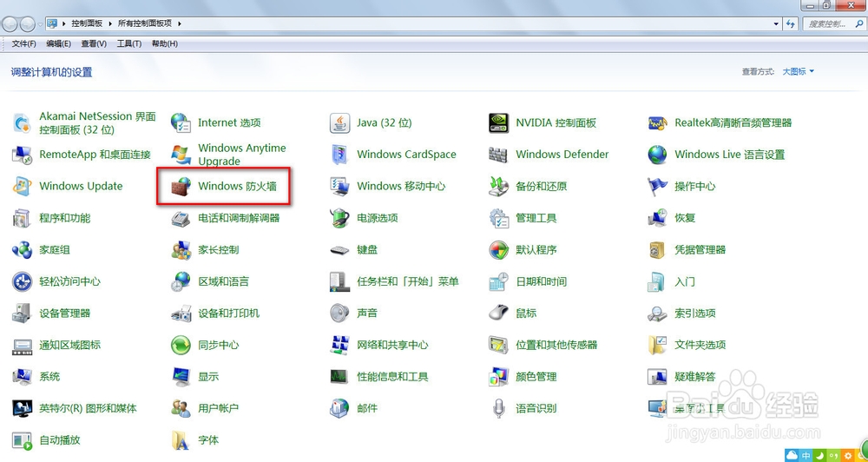Click the Java (32 位) coffee cup icon
Viewport: 868px width, 462px height.
coord(340,123)
